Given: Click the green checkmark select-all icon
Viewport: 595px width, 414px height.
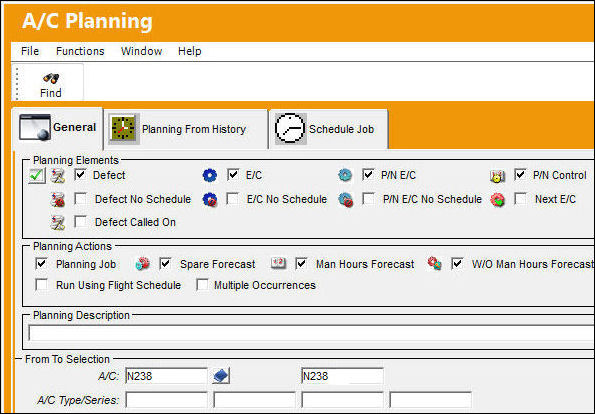Looking at the screenshot, I should (x=37, y=176).
